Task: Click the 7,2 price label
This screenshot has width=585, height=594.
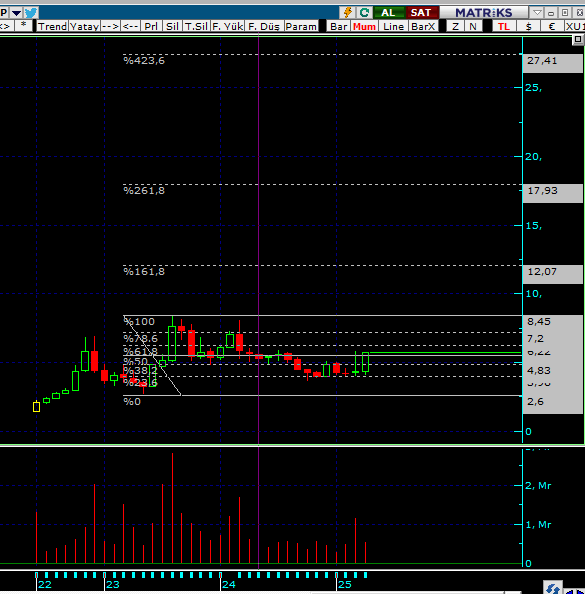Action: click(535, 338)
